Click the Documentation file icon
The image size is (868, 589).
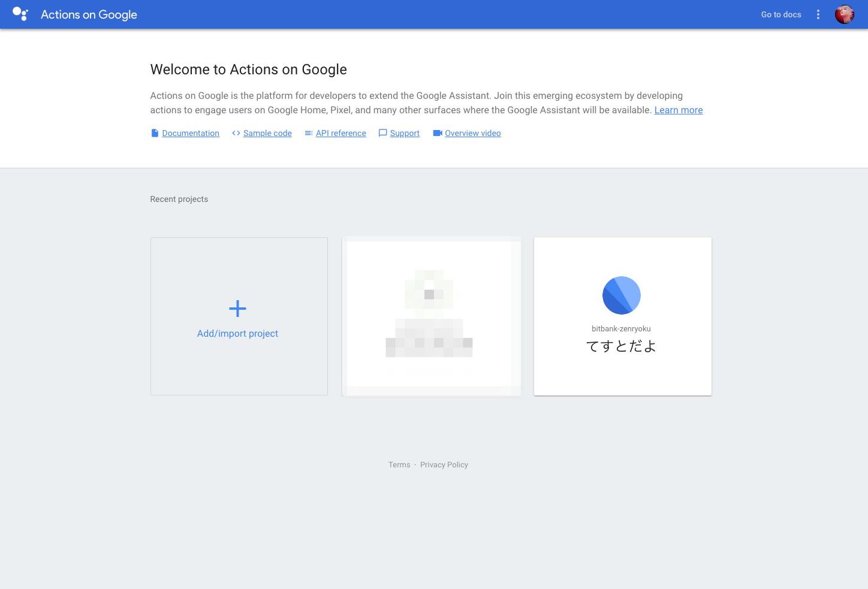coord(155,133)
